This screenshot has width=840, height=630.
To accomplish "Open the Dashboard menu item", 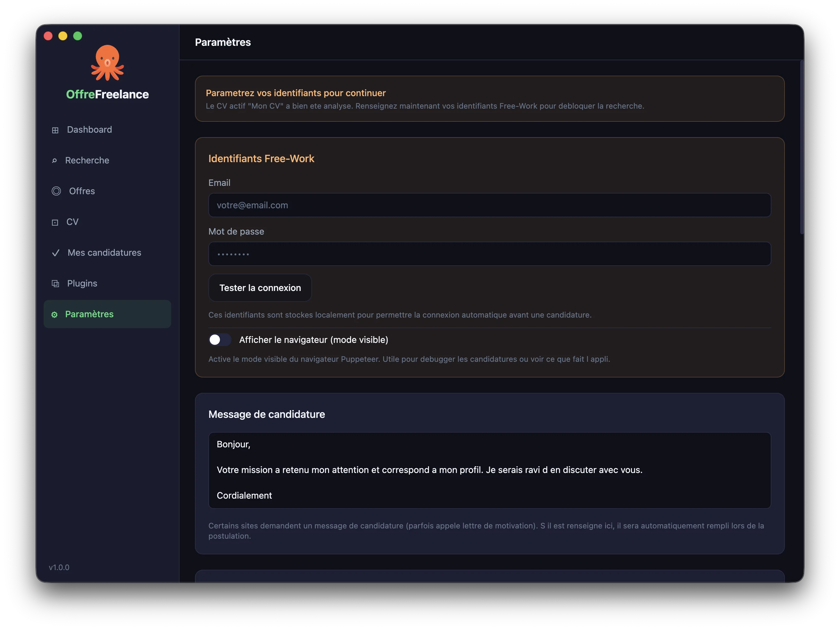I will [89, 130].
